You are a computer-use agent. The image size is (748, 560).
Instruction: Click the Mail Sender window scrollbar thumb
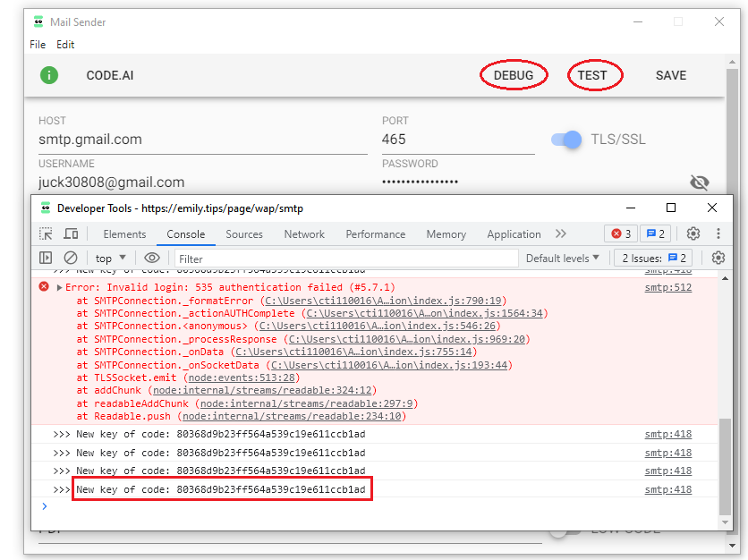[x=732, y=132]
